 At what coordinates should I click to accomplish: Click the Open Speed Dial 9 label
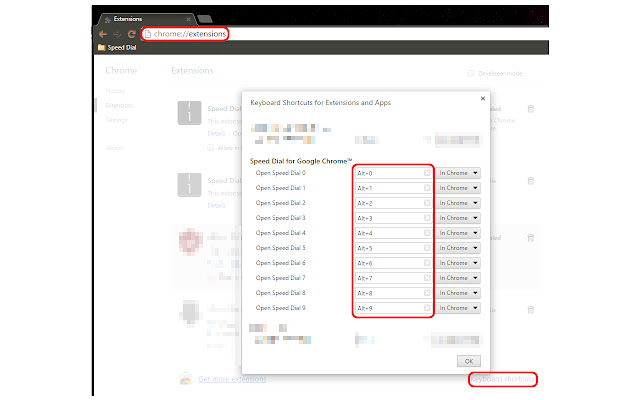coord(280,308)
